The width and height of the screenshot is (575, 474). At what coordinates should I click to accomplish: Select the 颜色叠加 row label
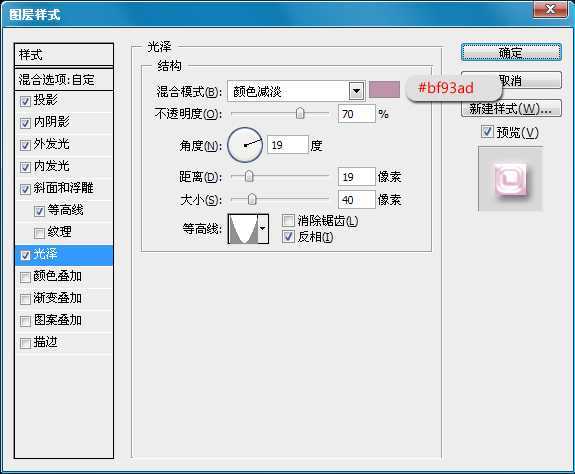58,276
